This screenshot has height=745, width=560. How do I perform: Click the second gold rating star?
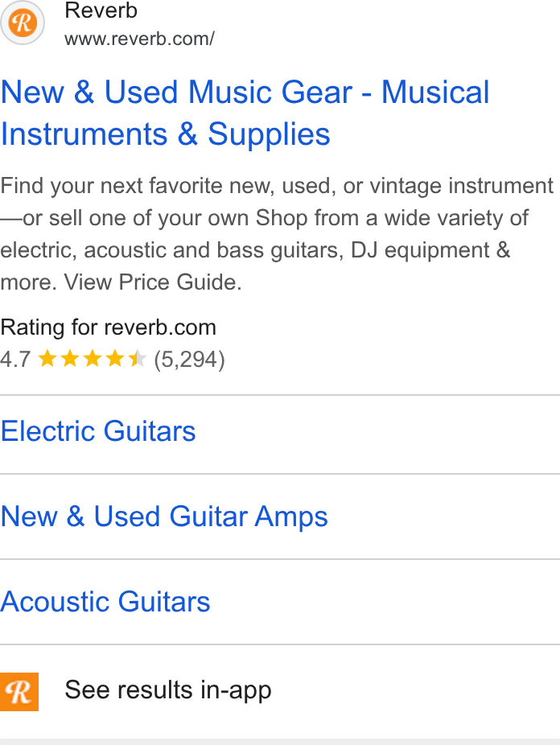(70, 359)
